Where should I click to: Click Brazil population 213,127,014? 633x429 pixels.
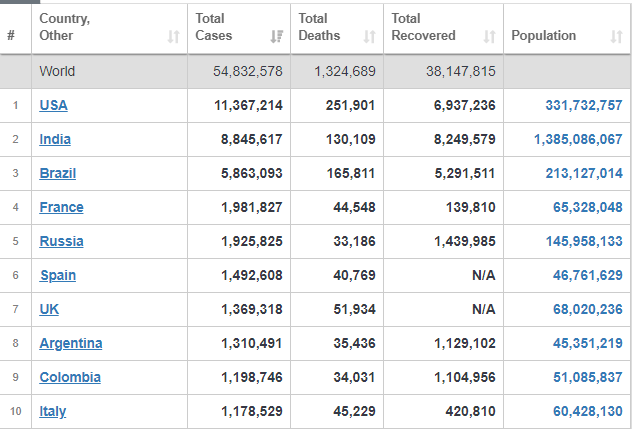[584, 173]
